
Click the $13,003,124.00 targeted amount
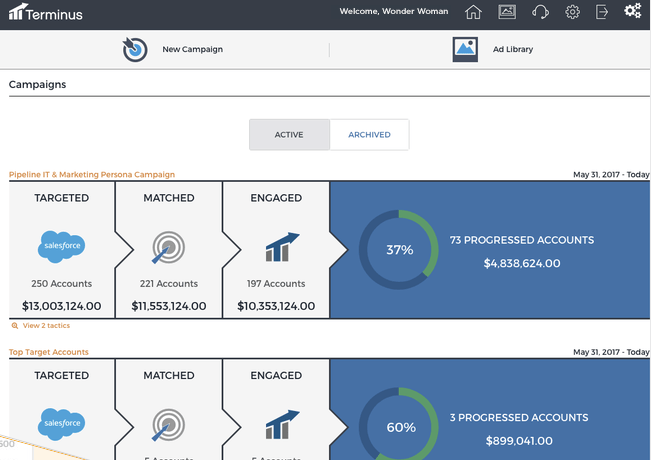pyautogui.click(x=61, y=306)
